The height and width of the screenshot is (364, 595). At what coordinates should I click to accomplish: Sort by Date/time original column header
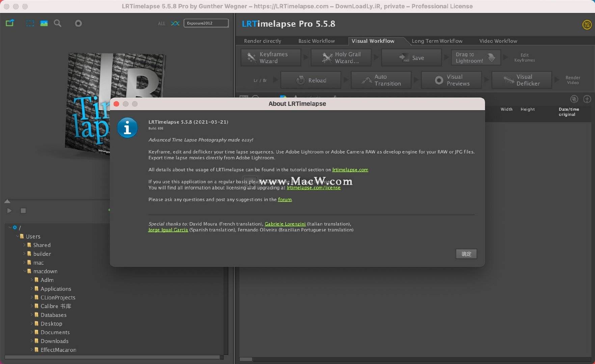pyautogui.click(x=569, y=112)
